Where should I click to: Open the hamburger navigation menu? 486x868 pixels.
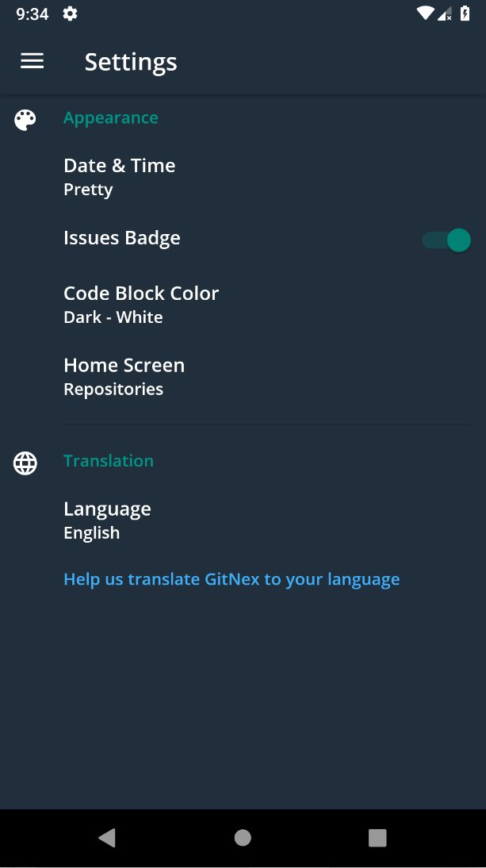tap(32, 61)
